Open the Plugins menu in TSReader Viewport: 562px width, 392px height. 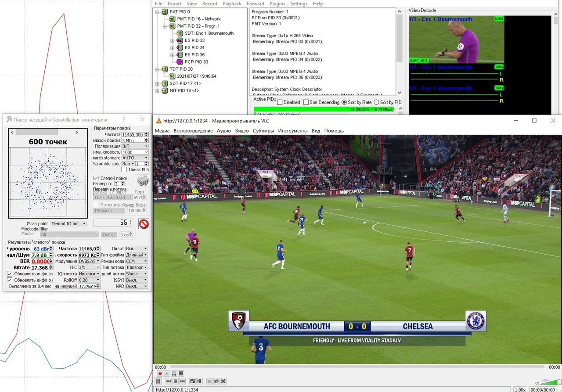(x=277, y=4)
